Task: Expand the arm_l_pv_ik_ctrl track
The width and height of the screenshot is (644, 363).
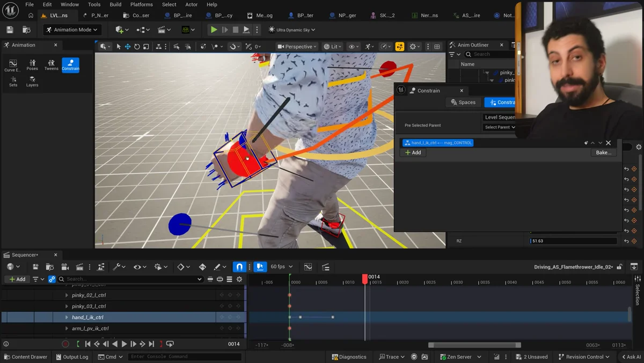Action: 67,328
